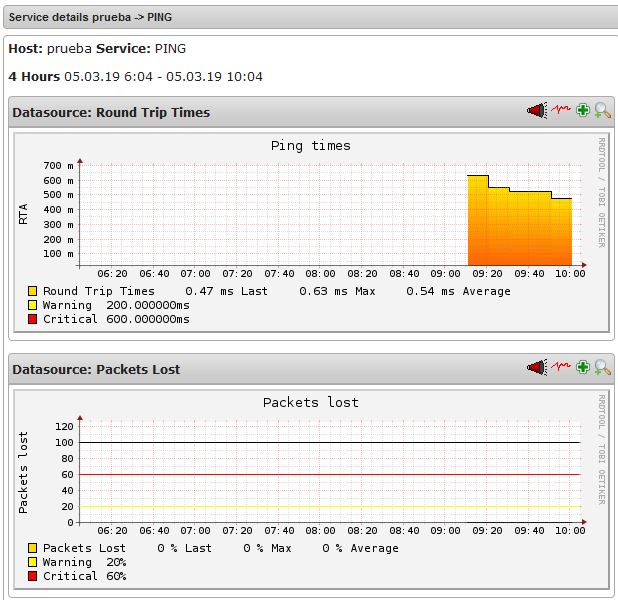
Task: Click the orange filled area in Ping graph
Action: 520,235
